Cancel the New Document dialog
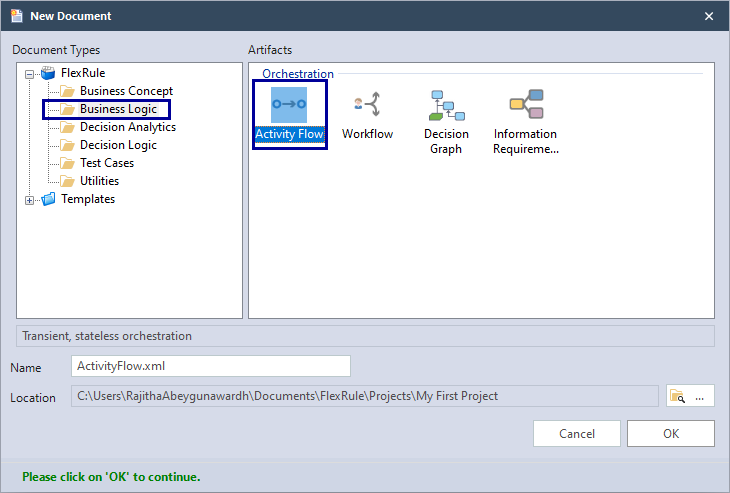This screenshot has width=730, height=493. 577,433
